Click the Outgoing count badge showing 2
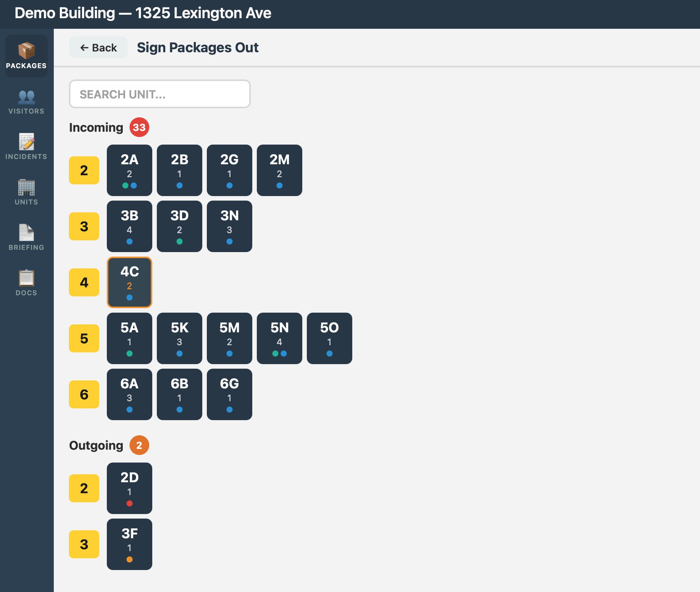 (x=139, y=445)
